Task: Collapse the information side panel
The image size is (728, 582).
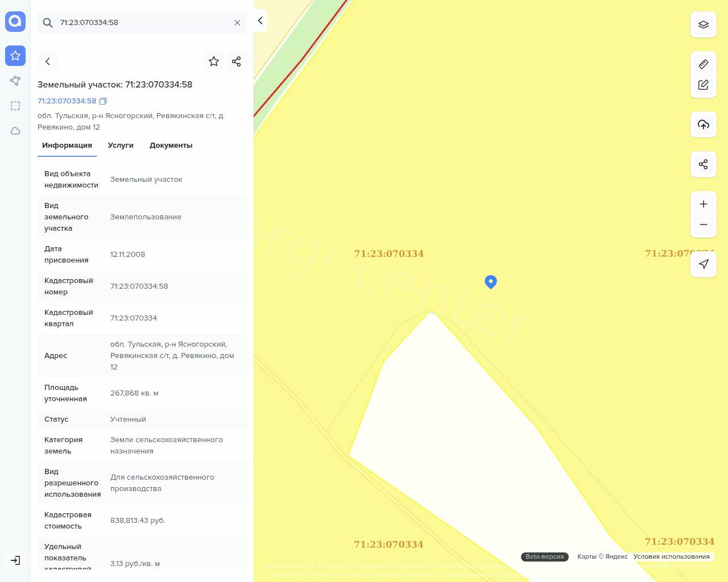Action: pos(260,20)
